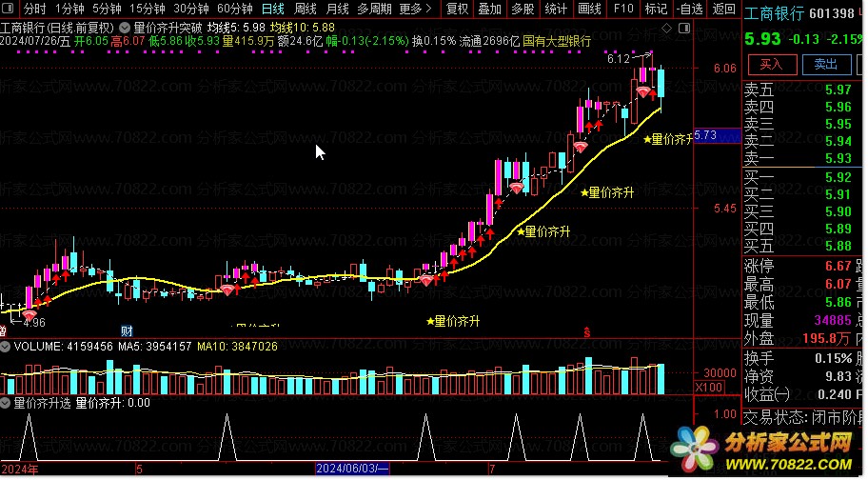868x480 pixels.
Task: Click the red S marker above the volume panel
Action: pos(587,332)
